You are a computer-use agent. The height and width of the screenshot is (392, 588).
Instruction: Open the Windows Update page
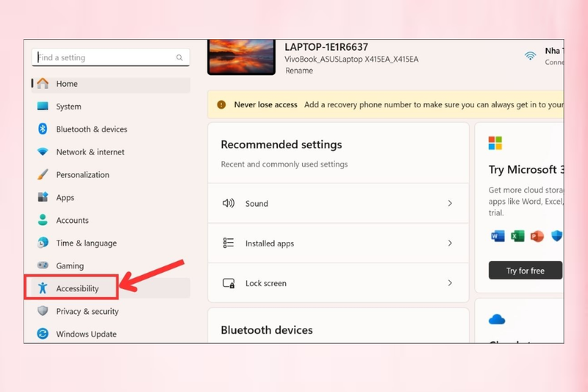pyautogui.click(x=111, y=334)
